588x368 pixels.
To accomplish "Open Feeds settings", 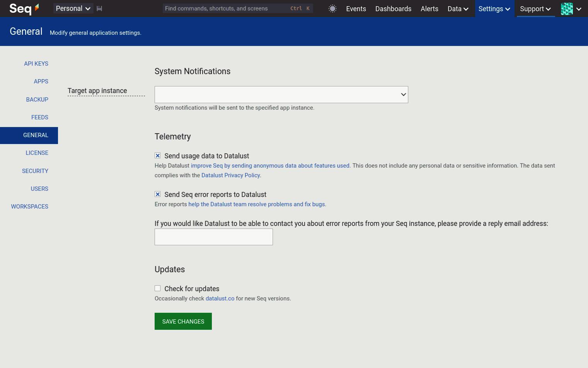I will 40,117.
